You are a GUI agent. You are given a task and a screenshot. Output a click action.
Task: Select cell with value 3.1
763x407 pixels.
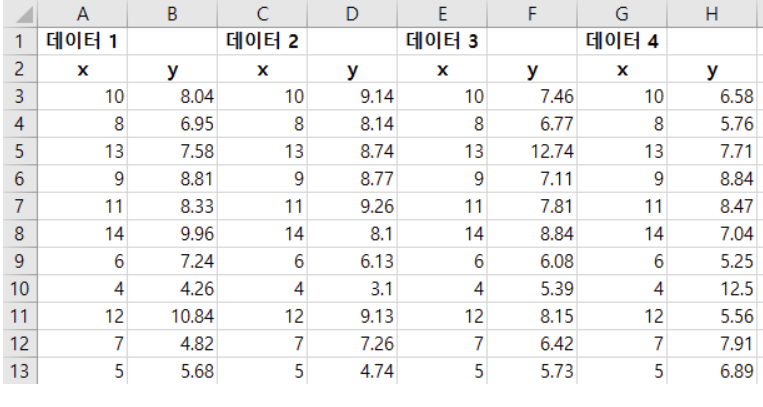352,289
